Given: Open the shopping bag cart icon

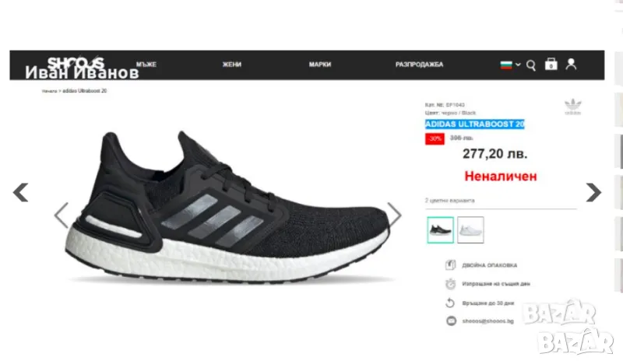Looking at the screenshot, I should tap(551, 64).
